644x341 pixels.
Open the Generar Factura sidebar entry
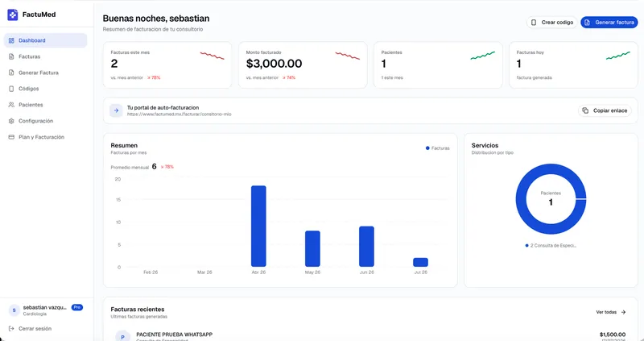coord(46,73)
